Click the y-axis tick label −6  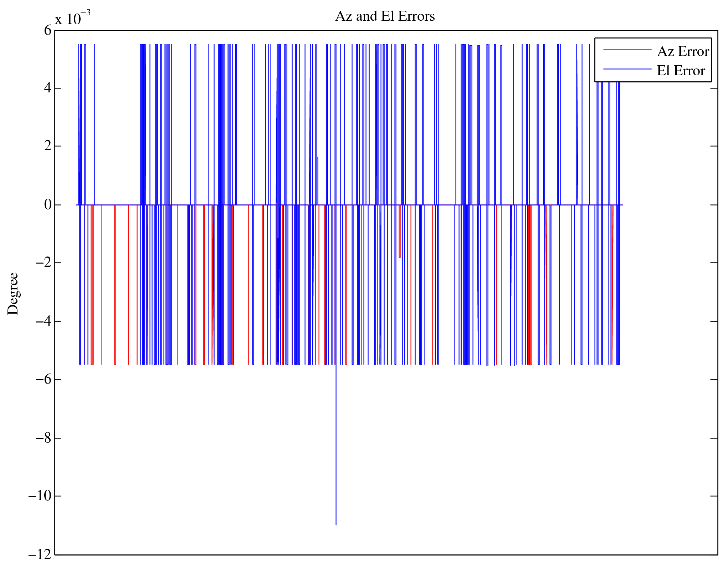tap(43, 379)
